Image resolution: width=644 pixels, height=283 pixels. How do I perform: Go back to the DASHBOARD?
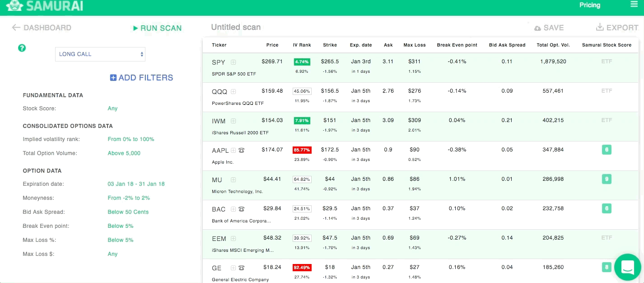point(42,28)
